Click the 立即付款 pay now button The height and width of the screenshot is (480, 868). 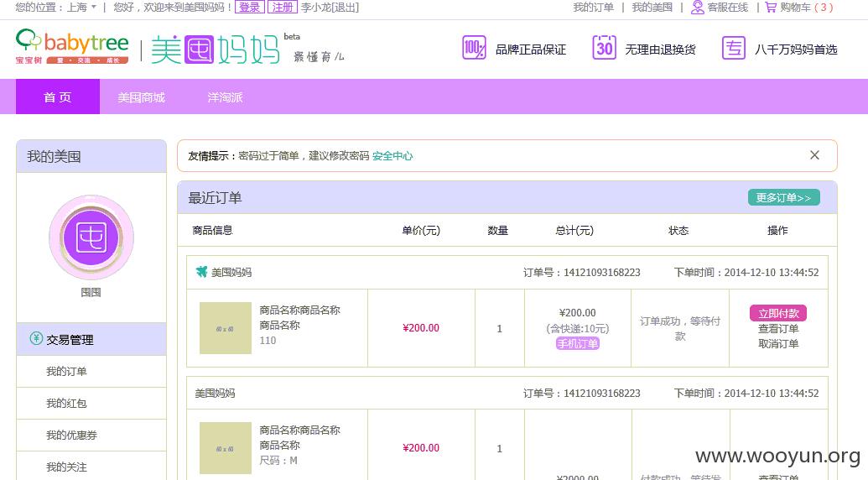coord(778,313)
